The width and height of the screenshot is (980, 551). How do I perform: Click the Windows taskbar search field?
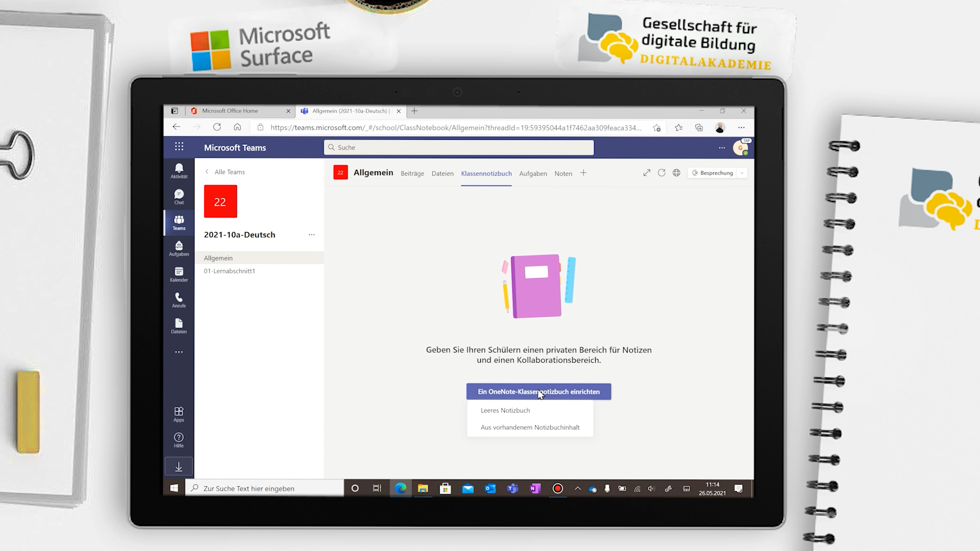[x=264, y=489]
